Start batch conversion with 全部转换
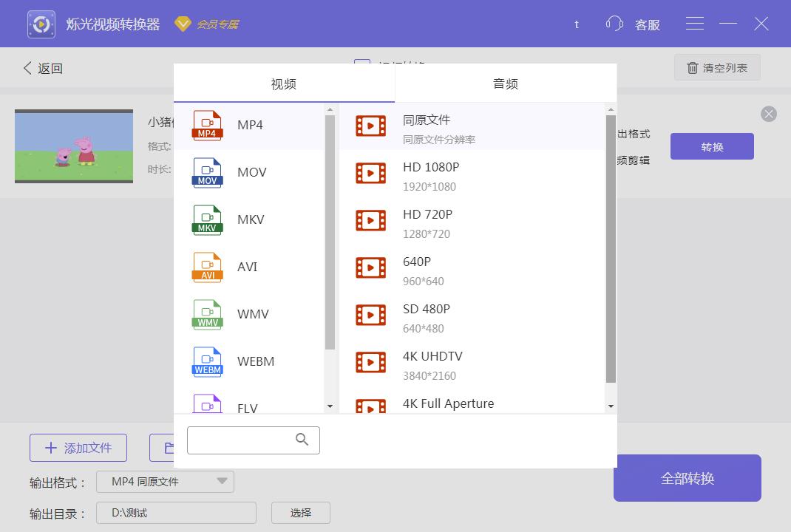791x532 pixels. click(x=687, y=478)
